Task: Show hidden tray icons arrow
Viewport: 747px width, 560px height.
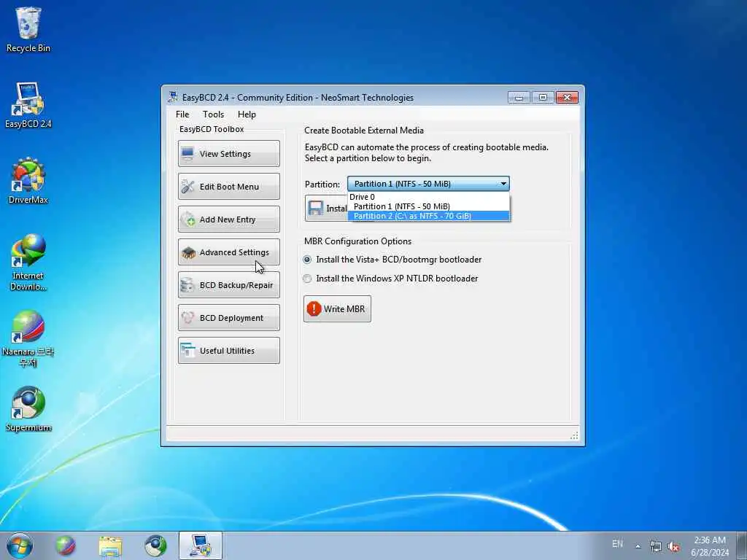Action: 638,546
